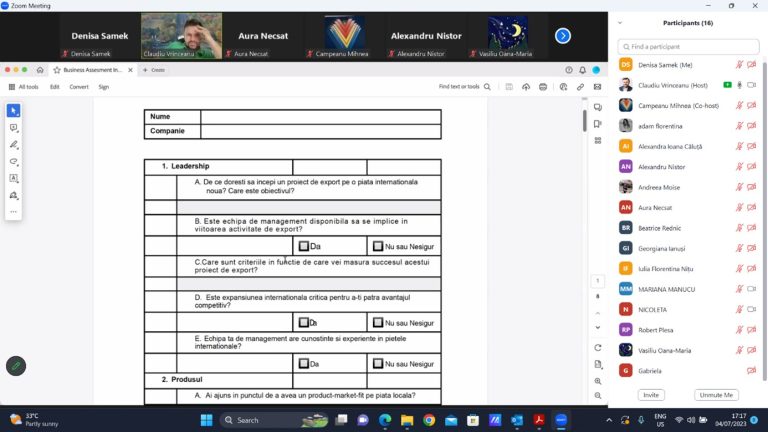Click the search magnifier next to Find text
This screenshot has height=432, width=768.
pyautogui.click(x=487, y=87)
